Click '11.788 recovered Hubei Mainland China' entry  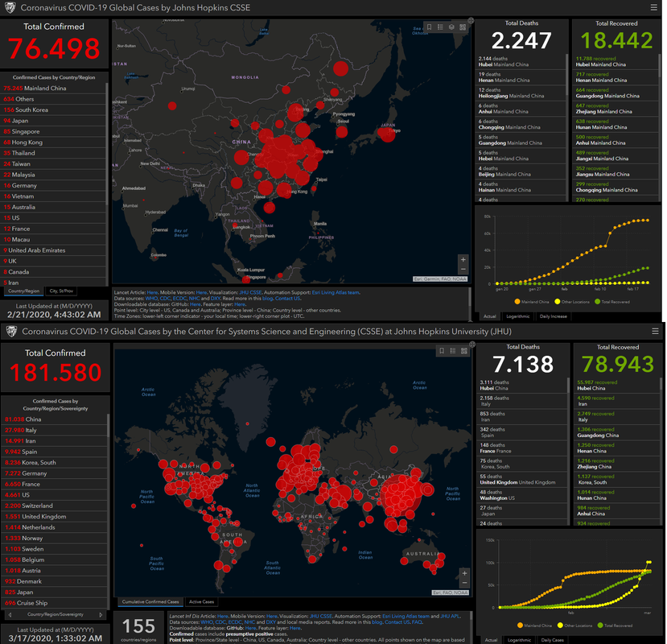click(615, 62)
